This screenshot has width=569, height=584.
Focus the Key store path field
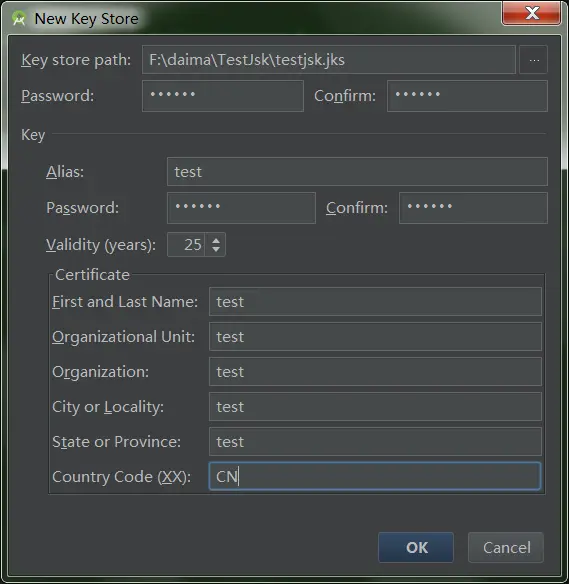tap(329, 60)
